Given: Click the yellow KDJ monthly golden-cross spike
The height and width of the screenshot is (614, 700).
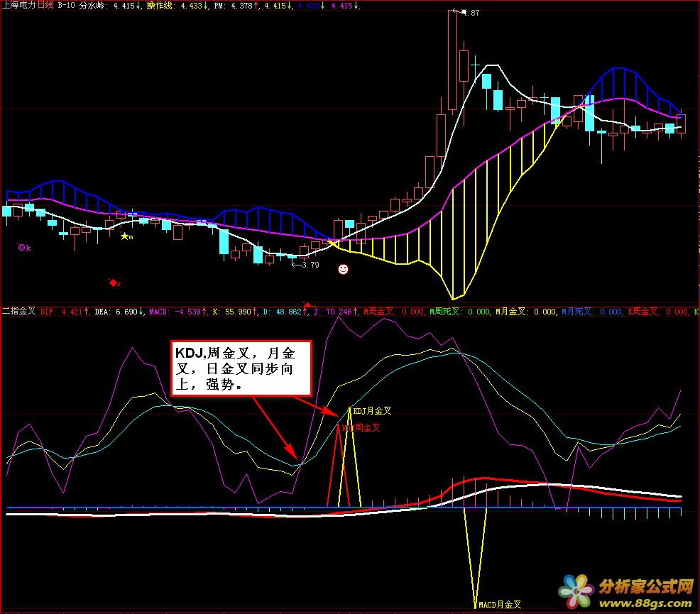Looking at the screenshot, I should (349, 457).
